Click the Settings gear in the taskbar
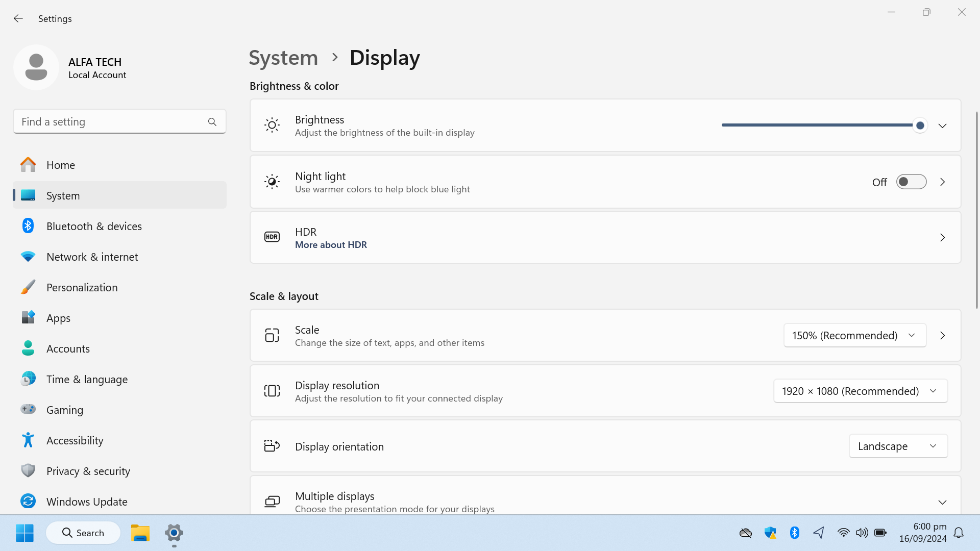Image resolution: width=980 pixels, height=551 pixels. pos(174,533)
